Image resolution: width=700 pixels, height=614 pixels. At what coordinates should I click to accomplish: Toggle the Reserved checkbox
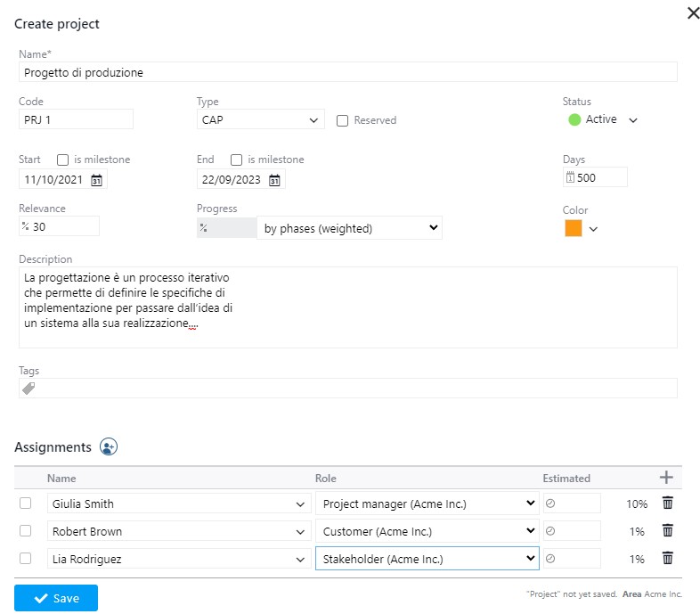tap(342, 120)
